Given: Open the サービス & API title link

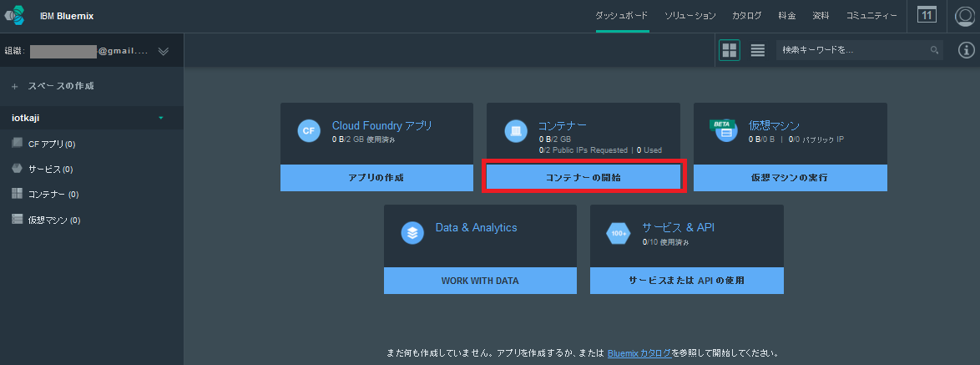Looking at the screenshot, I should 678,227.
